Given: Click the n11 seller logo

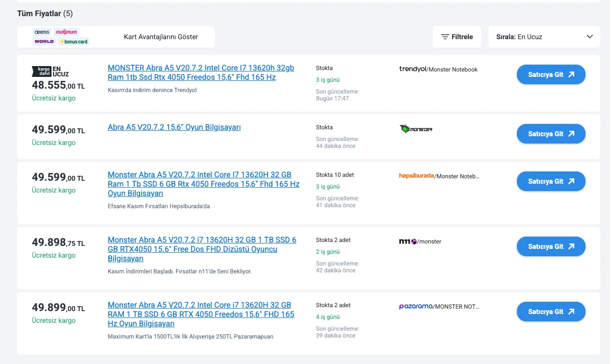Looking at the screenshot, I should (x=408, y=241).
